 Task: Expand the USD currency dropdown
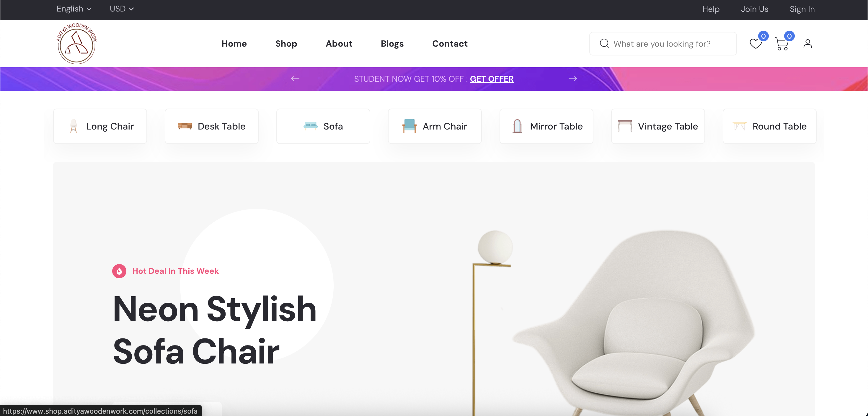coord(122,9)
